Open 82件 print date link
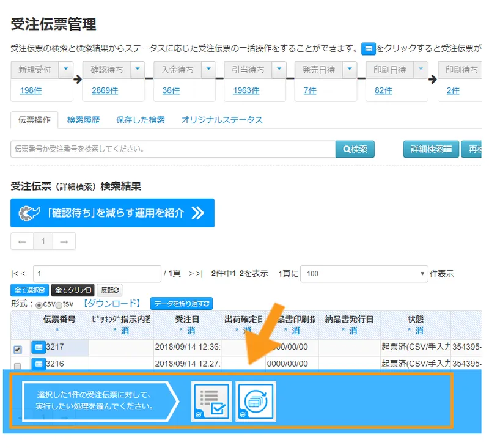 (x=383, y=90)
